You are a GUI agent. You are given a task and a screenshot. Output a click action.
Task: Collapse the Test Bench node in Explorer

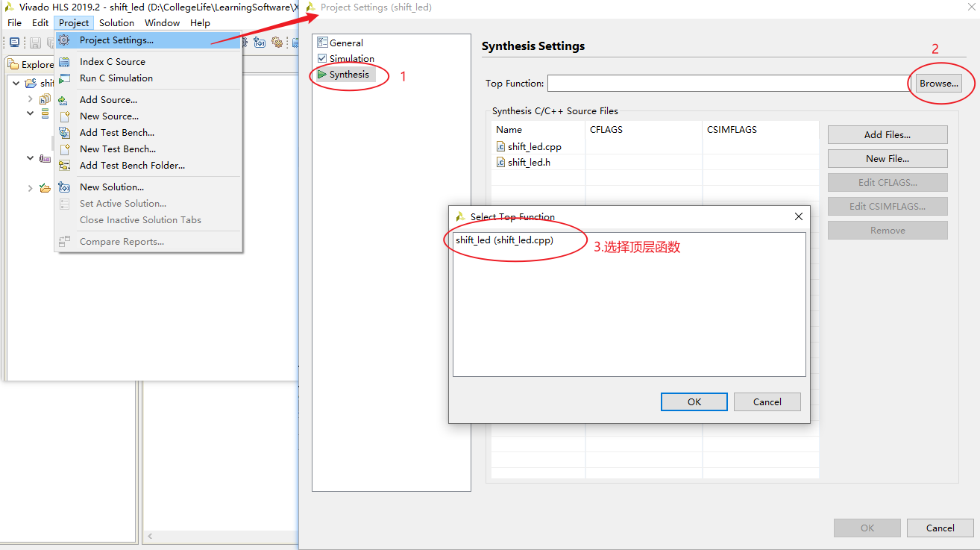30,158
